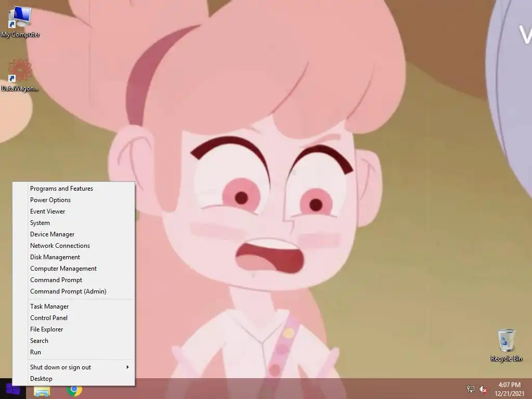The height and width of the screenshot is (399, 532).
Task: Select the Recycle Bin icon
Action: click(506, 345)
